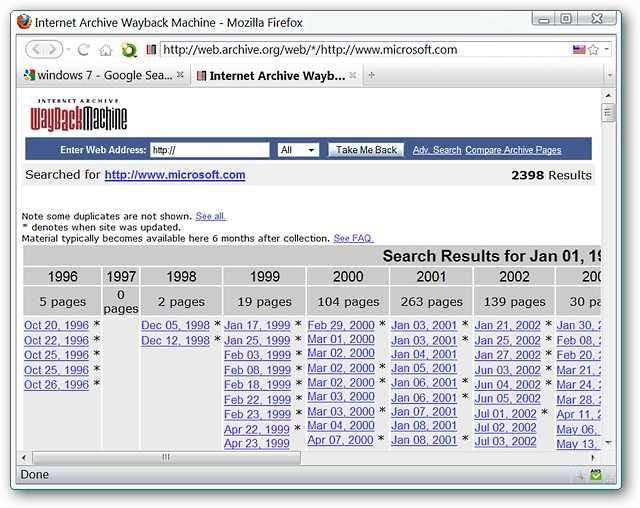
Task: Open a new tab with plus button
Action: pyautogui.click(x=372, y=75)
